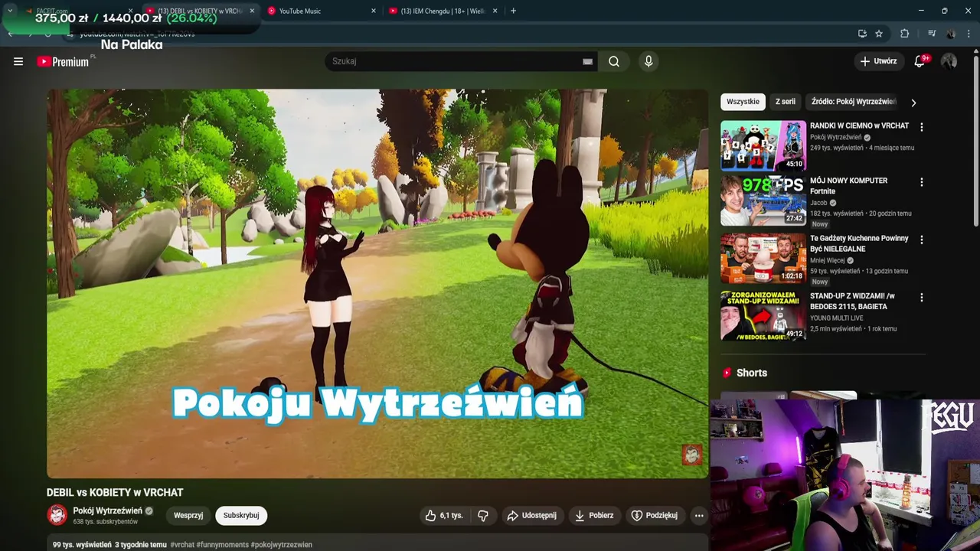Open RANDKI W CIEMNO W VRCHAT thumbnail
The width and height of the screenshot is (980, 551).
pyautogui.click(x=763, y=145)
